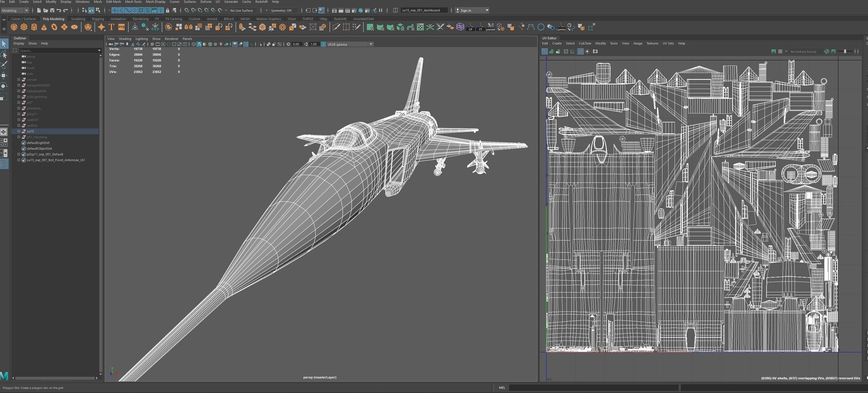The width and height of the screenshot is (868, 393).
Task: Switch to the Sculpting shelf tab
Action: coord(78,19)
